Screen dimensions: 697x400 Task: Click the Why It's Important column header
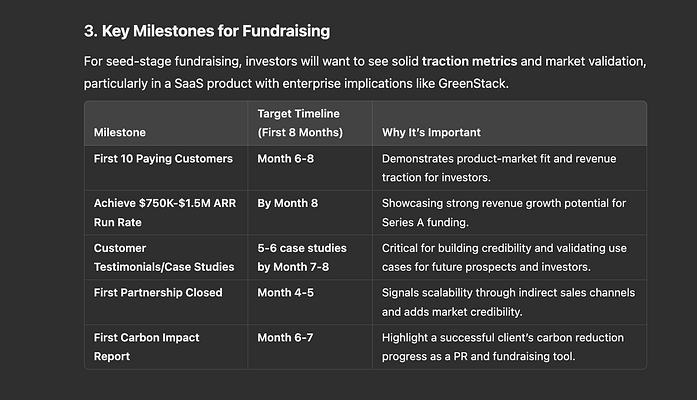[x=431, y=132]
